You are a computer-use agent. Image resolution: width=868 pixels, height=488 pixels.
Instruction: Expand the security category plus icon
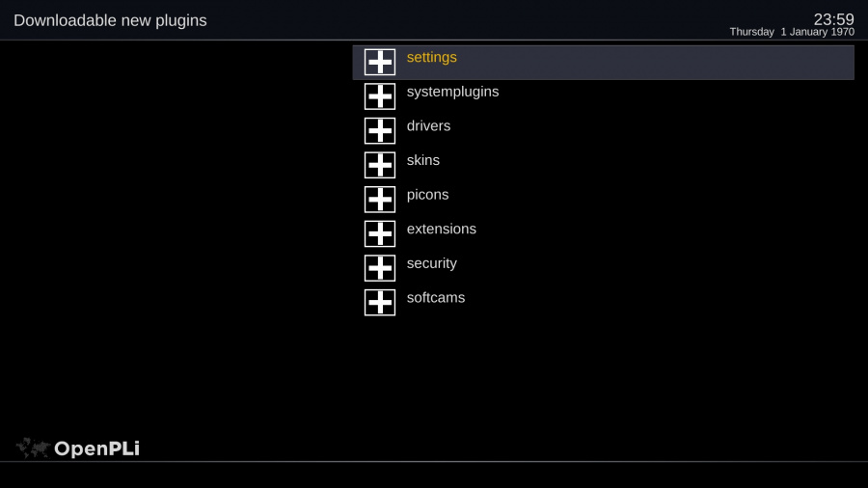pyautogui.click(x=380, y=268)
